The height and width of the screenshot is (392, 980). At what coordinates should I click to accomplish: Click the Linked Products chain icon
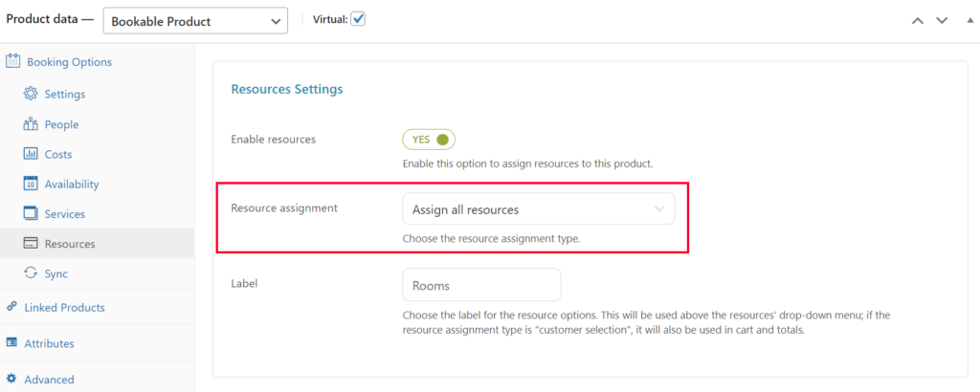pos(11,307)
